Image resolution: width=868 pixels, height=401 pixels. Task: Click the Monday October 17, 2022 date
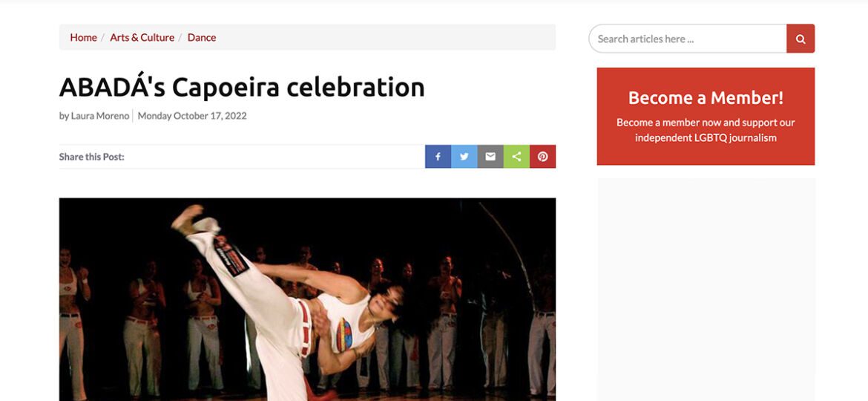pos(192,116)
